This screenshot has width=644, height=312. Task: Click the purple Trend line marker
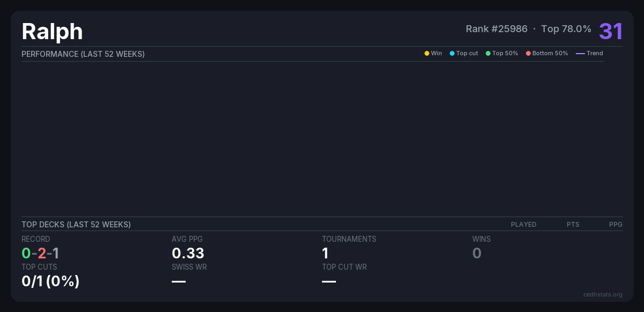pos(580,54)
